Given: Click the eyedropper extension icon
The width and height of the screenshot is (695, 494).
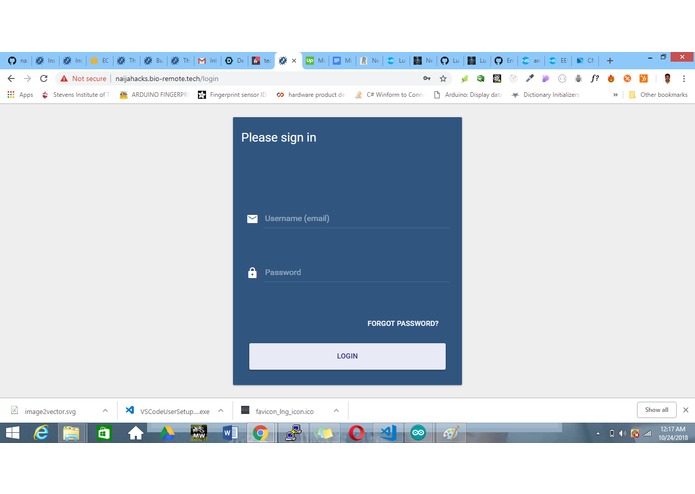Looking at the screenshot, I should (529, 78).
